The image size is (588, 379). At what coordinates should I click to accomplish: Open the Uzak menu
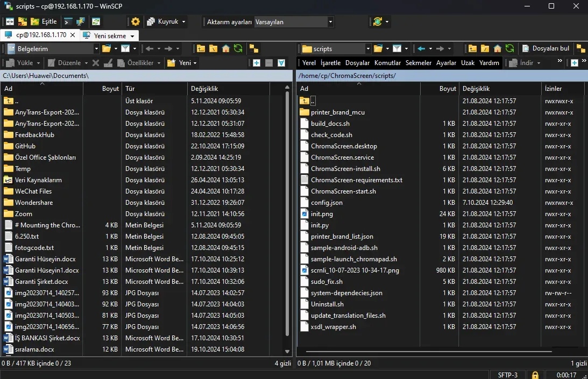coord(467,62)
